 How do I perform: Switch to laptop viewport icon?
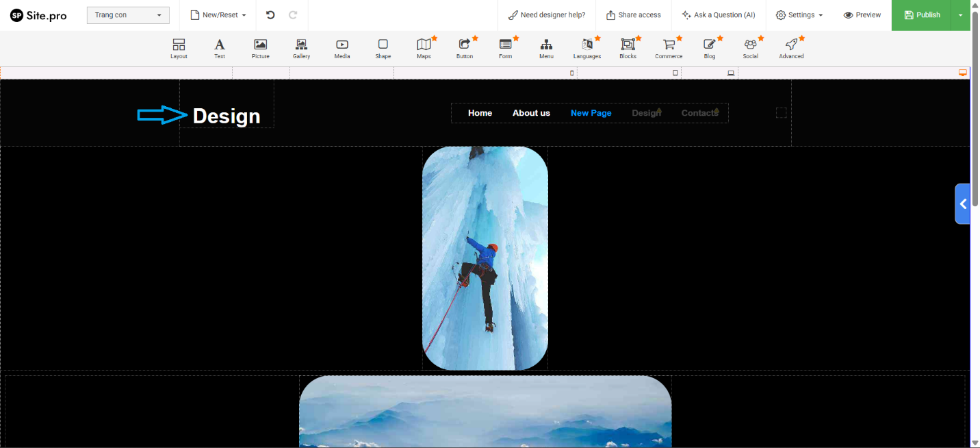tap(731, 73)
